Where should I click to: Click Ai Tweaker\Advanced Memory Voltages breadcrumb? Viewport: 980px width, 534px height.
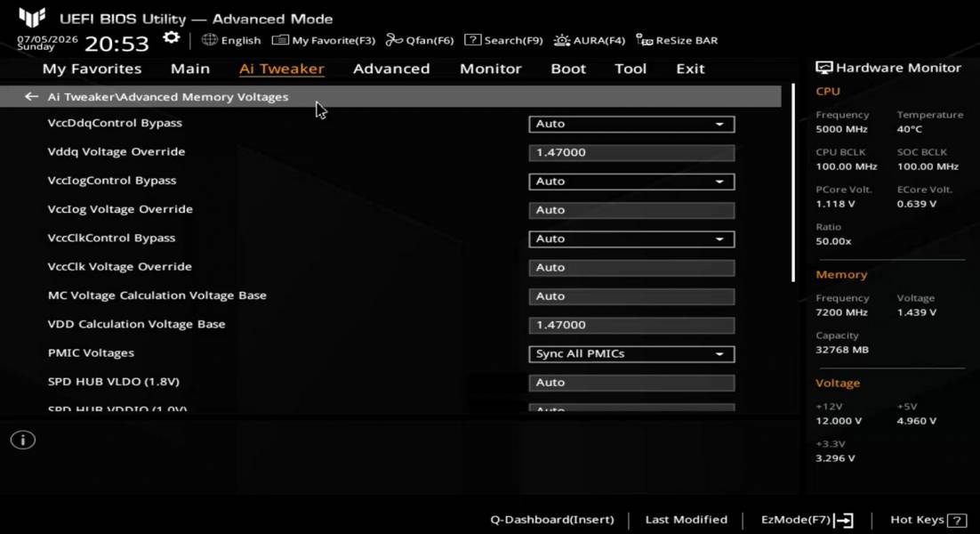tap(168, 97)
